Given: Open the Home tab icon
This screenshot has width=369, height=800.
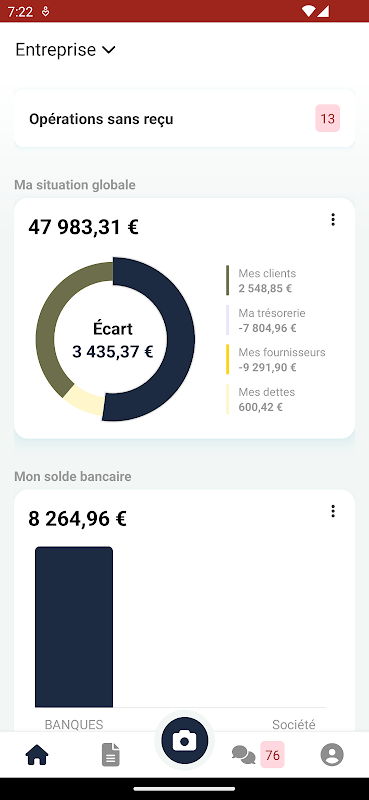Looking at the screenshot, I should (x=37, y=755).
